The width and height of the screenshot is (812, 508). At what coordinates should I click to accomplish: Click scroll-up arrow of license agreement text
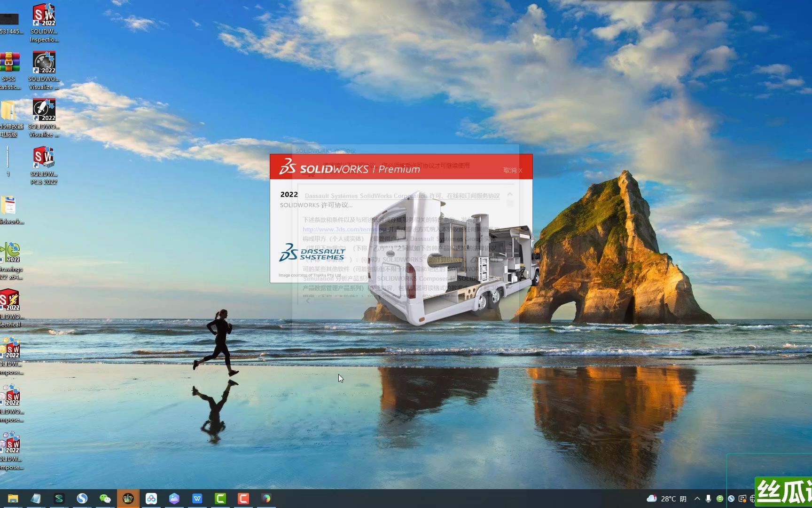pos(510,194)
